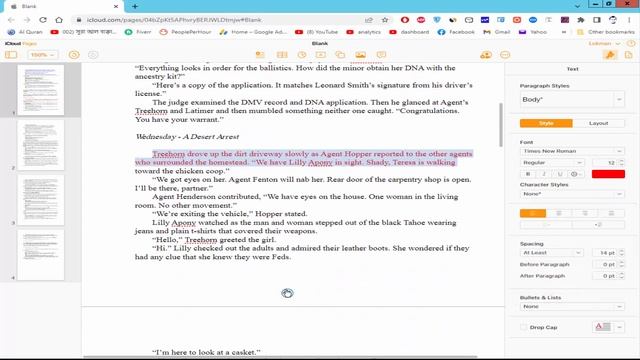Click the iCloud Pages logo link
The height and width of the screenshot is (360, 640).
pos(21,43)
